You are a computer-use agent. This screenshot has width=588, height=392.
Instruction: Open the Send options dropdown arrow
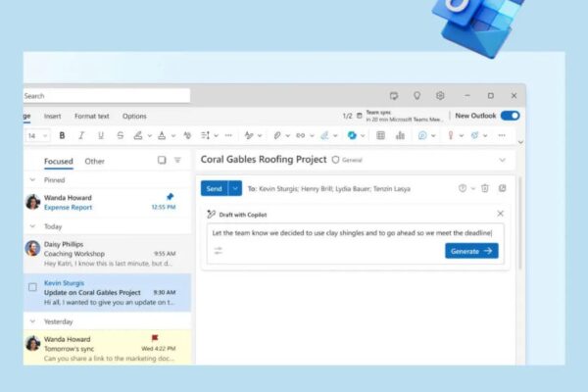point(235,188)
